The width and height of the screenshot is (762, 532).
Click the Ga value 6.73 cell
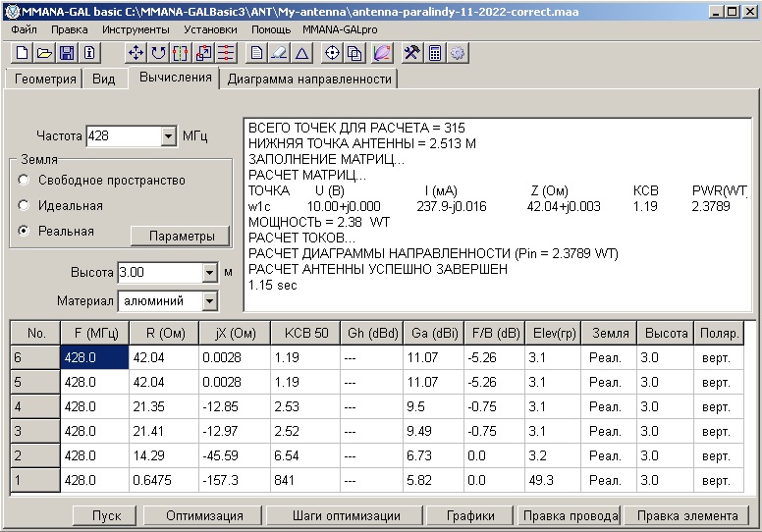(434, 455)
